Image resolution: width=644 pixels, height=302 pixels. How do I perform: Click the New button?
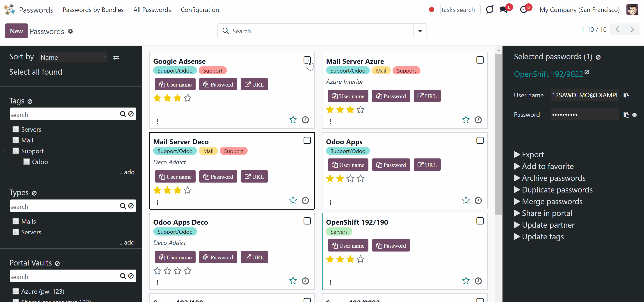pos(16,31)
